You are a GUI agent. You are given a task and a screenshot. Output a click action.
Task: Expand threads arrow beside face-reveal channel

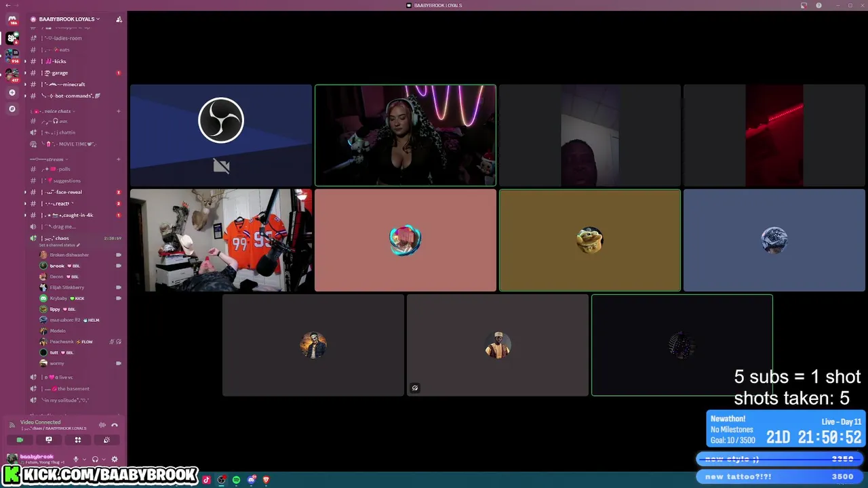click(26, 192)
